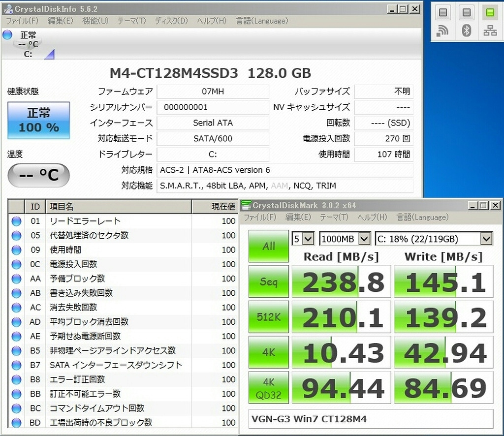This screenshot has width=504, height=436.
Task: Click the SATA/600 transfer mode field
Action: tap(213, 138)
